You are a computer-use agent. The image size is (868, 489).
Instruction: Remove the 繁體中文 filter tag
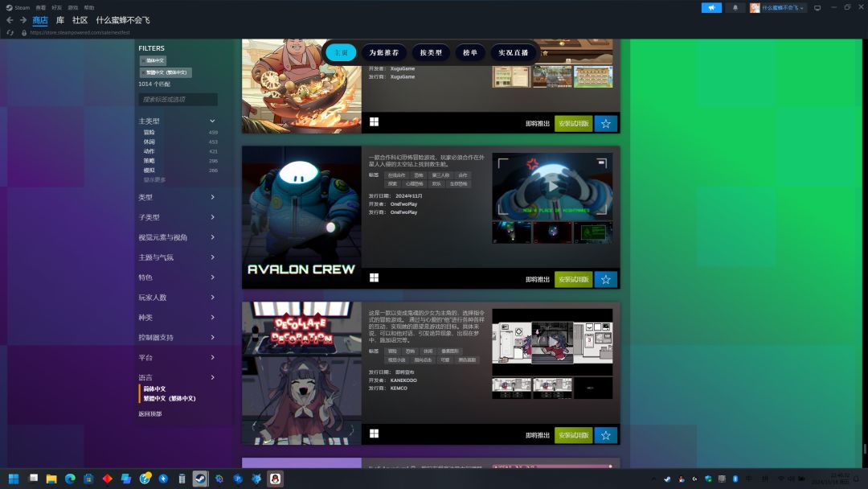[166, 72]
